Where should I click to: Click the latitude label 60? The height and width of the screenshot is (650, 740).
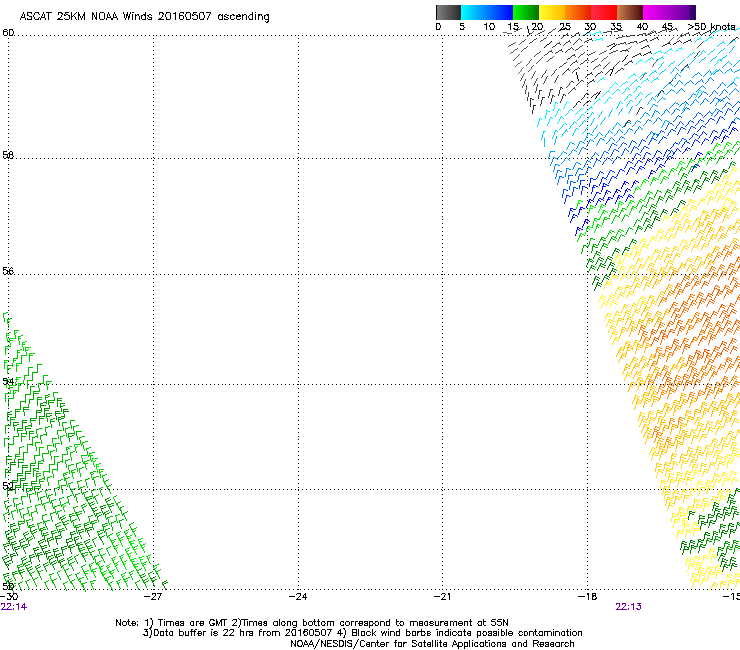8,33
